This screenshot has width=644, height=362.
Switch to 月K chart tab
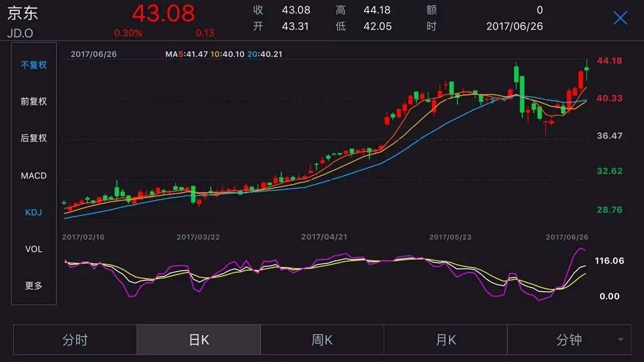tap(445, 340)
